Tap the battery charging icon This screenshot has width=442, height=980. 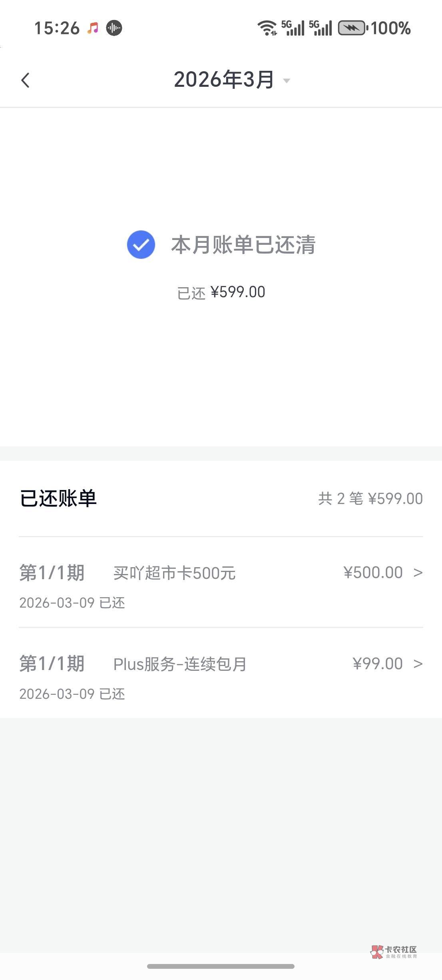tap(352, 28)
